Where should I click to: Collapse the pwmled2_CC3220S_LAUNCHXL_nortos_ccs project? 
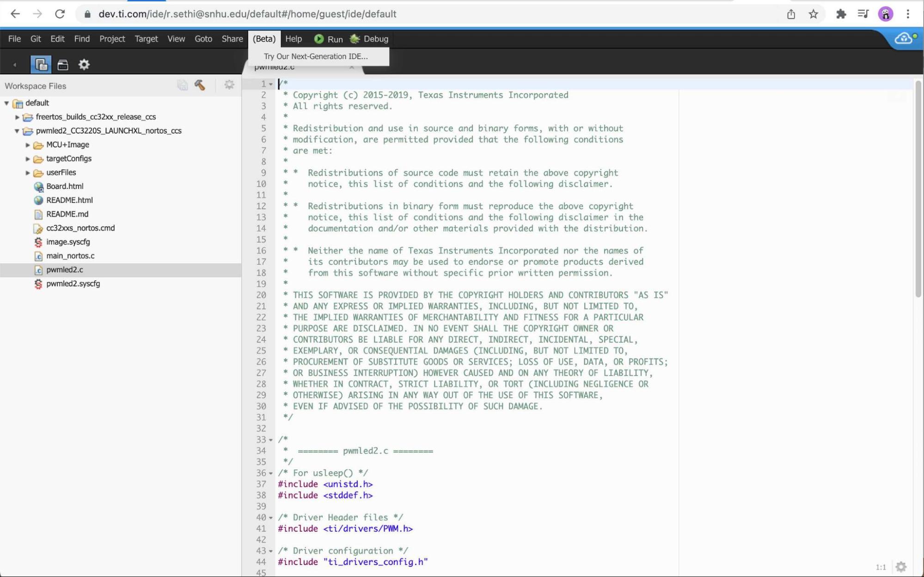pos(17,131)
